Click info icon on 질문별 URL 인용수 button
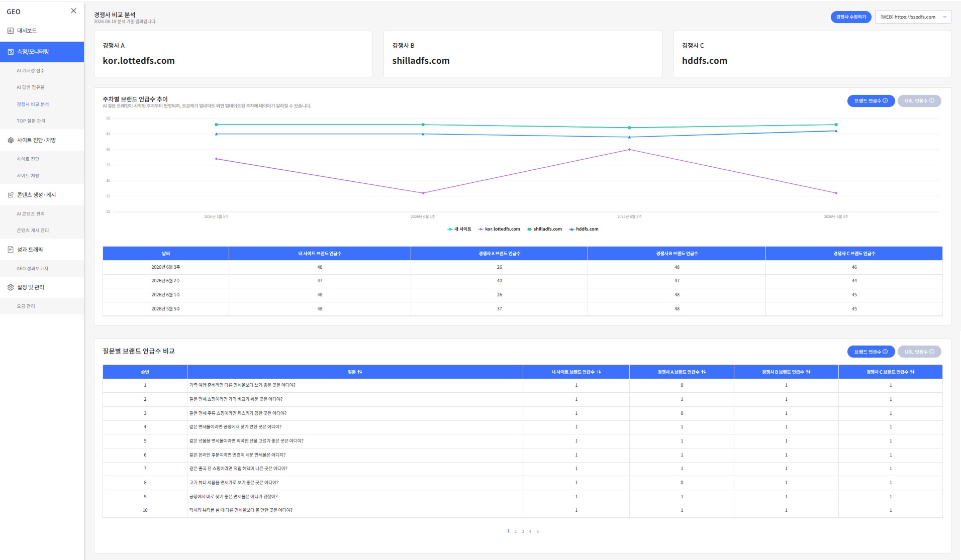Screen dimensions: 961x560 click(x=932, y=352)
